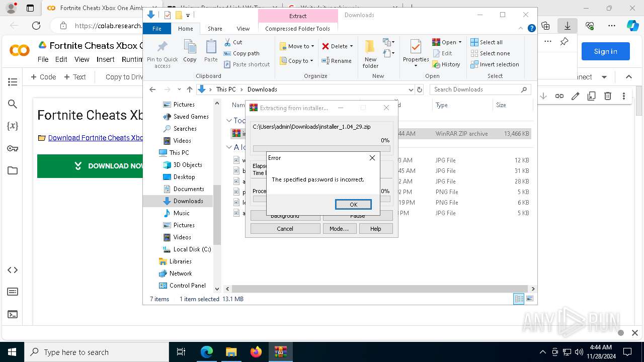Click the Explorer Back arrow
Image resolution: width=644 pixels, height=362 pixels.
coord(152,89)
